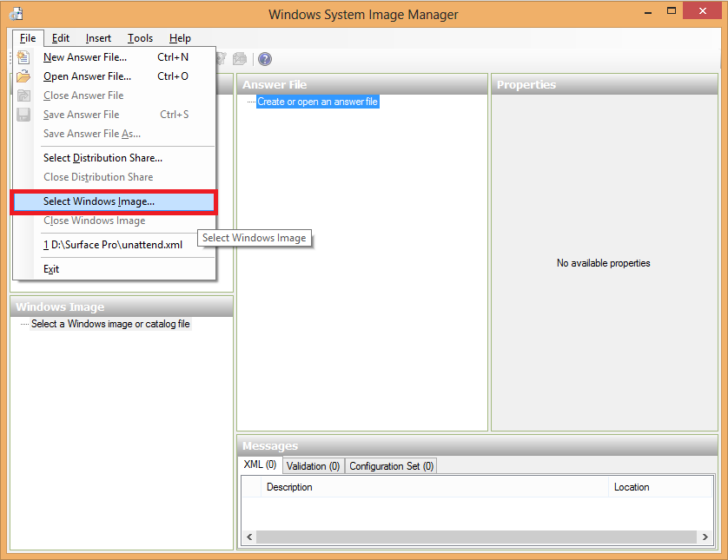Click the Close Answer File icon

[x=23, y=96]
